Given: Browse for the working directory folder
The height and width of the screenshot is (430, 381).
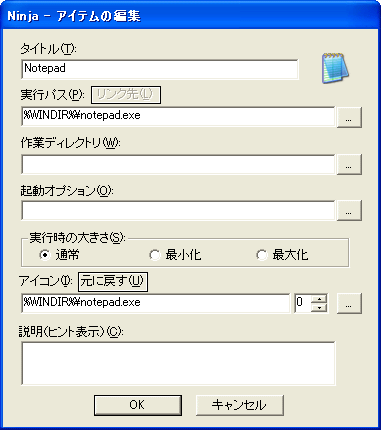Looking at the screenshot, I should 349,164.
